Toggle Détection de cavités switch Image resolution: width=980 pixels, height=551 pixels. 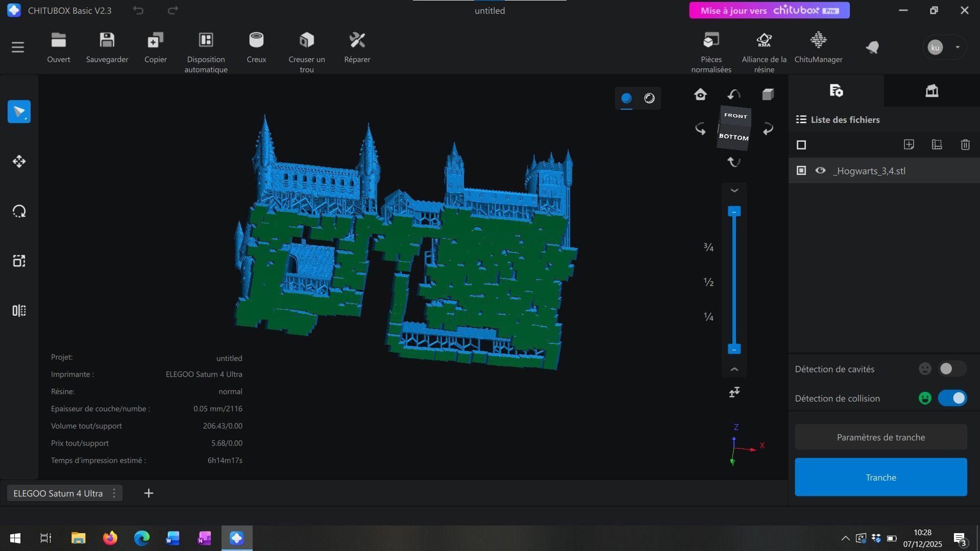pos(952,369)
